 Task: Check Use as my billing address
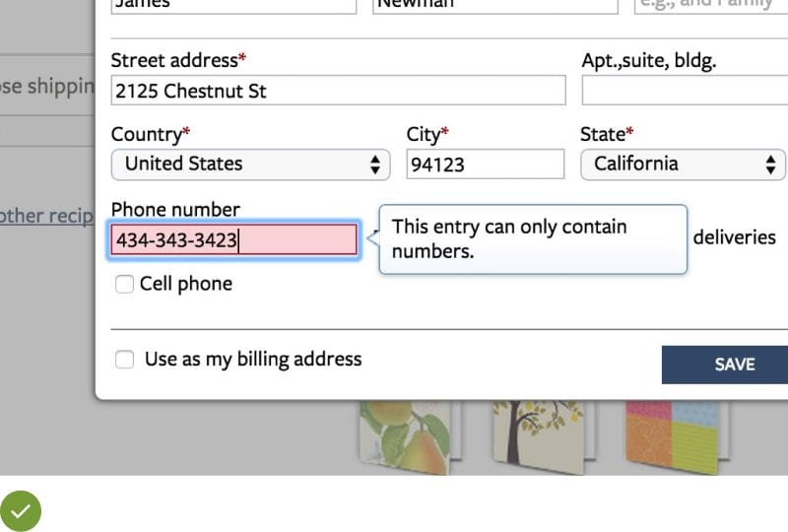click(125, 360)
